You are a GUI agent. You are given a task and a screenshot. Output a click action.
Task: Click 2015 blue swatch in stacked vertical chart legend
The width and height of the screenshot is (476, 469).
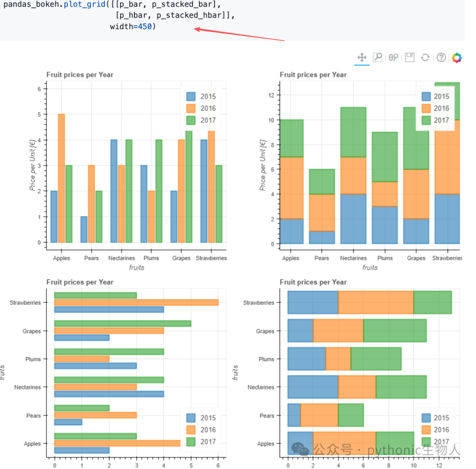coord(426,96)
